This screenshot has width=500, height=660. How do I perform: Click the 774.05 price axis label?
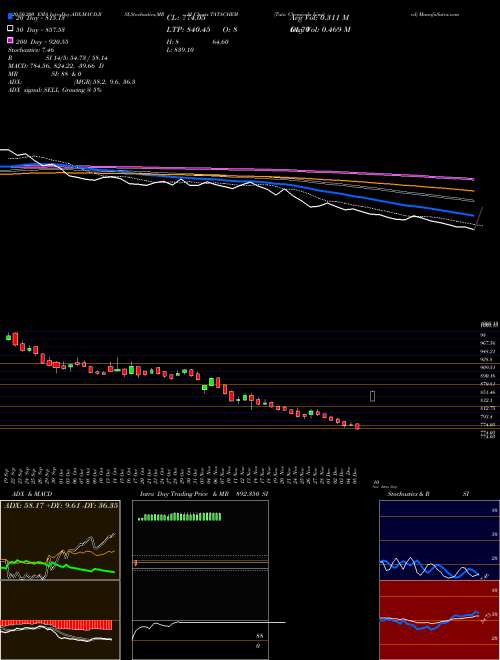[488, 425]
